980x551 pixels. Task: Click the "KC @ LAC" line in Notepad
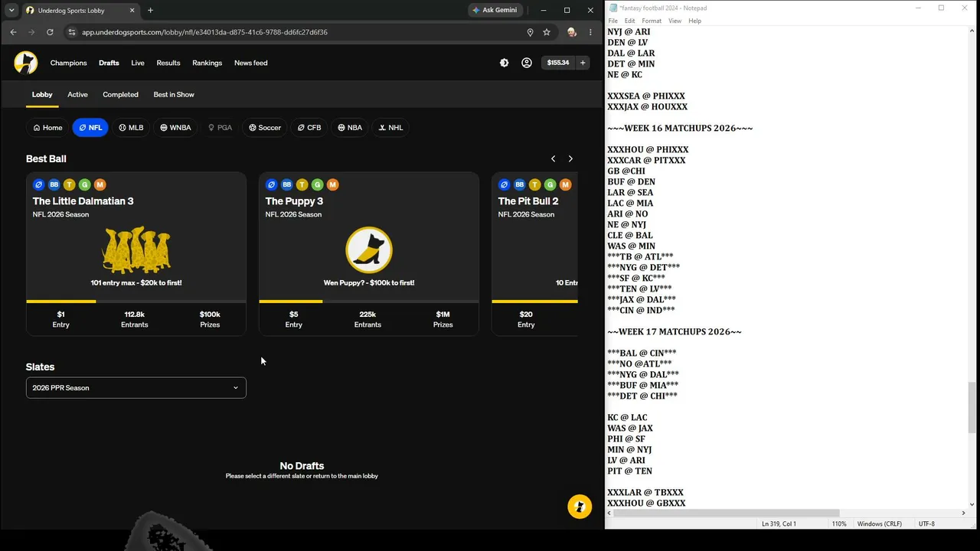point(627,417)
